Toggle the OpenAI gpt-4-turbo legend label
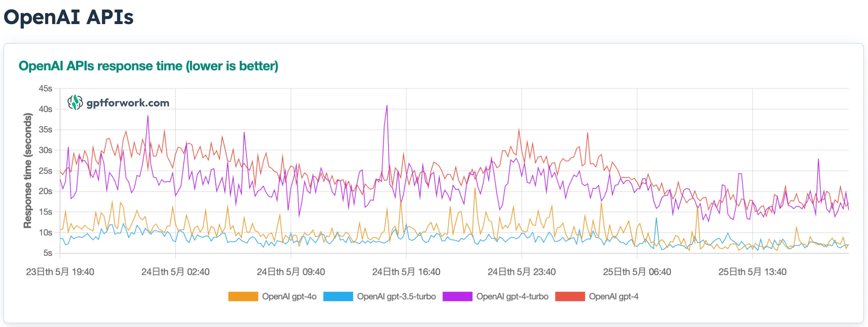 click(x=512, y=296)
